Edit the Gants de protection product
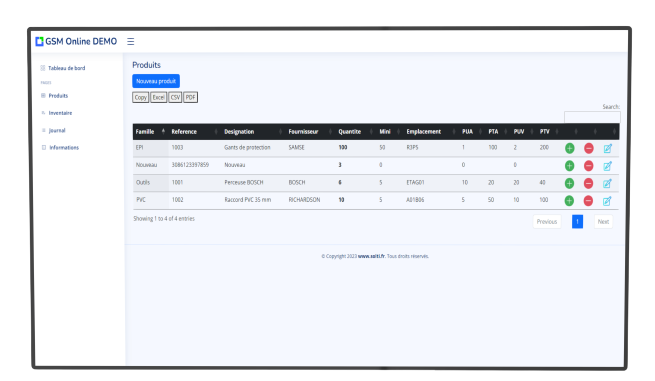The image size is (655, 381). click(608, 148)
